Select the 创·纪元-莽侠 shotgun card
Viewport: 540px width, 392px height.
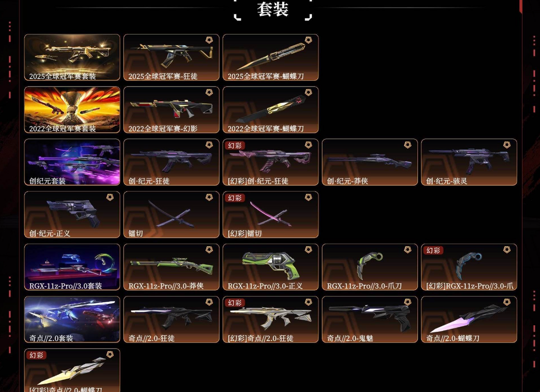[370, 162]
